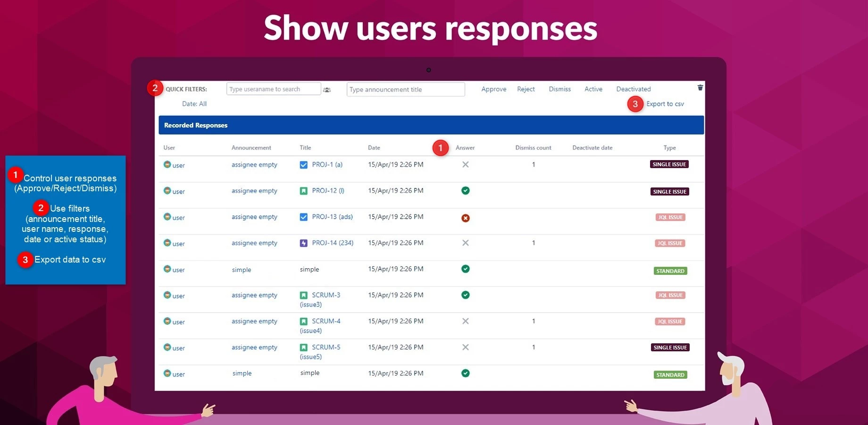Open the SCRUM-5 (issue5) issue link
Viewport: 868px width, 425px height.
(x=320, y=352)
